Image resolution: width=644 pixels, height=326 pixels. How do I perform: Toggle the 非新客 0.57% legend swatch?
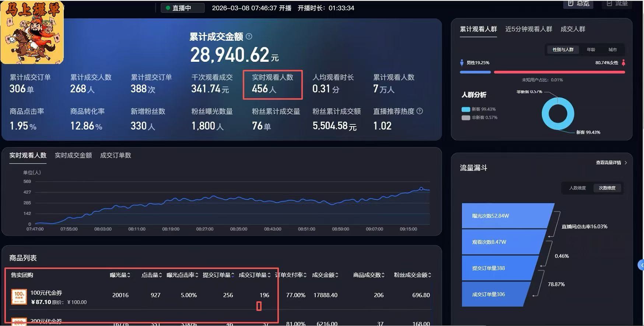pos(466,118)
